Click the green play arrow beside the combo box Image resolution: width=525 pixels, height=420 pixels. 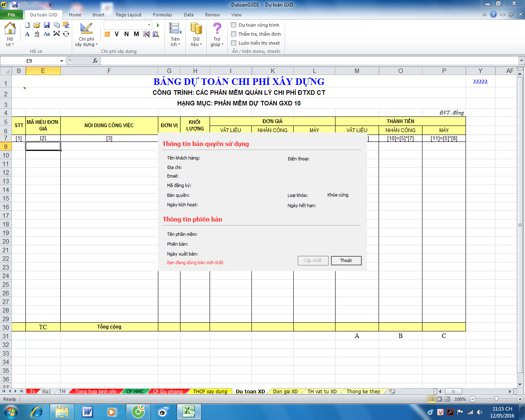tap(158, 25)
